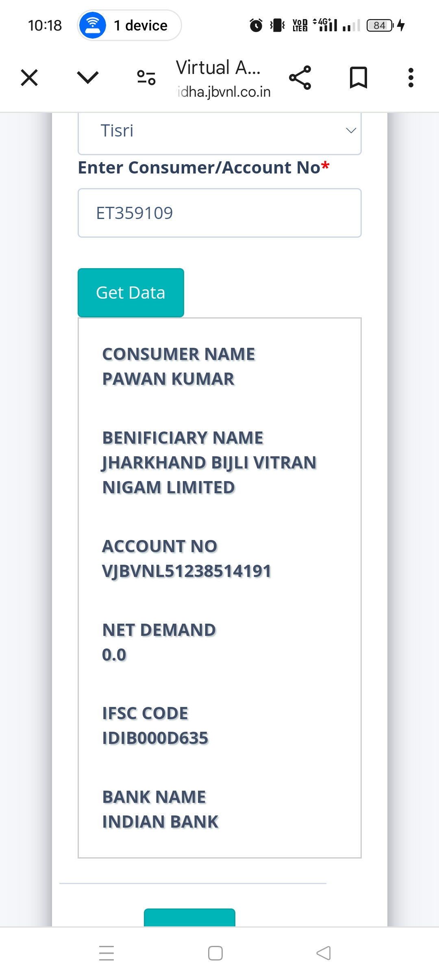Select IFSC value IDIB000D635
The width and height of the screenshot is (439, 980).
(155, 738)
